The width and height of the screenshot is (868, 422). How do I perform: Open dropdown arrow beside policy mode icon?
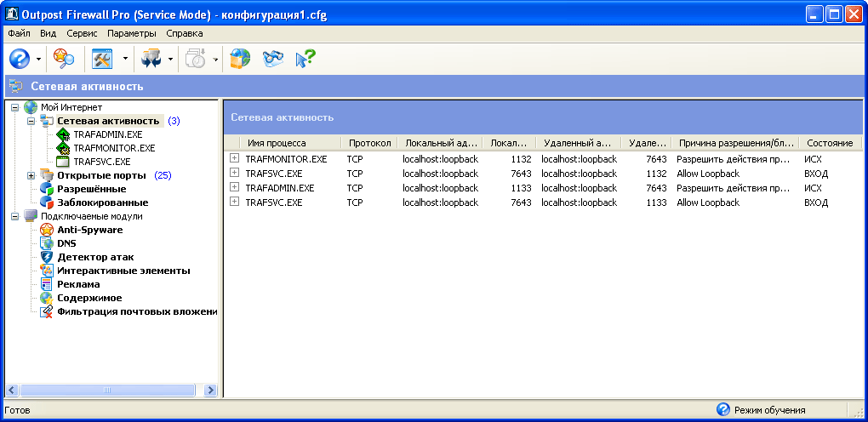pyautogui.click(x=170, y=59)
